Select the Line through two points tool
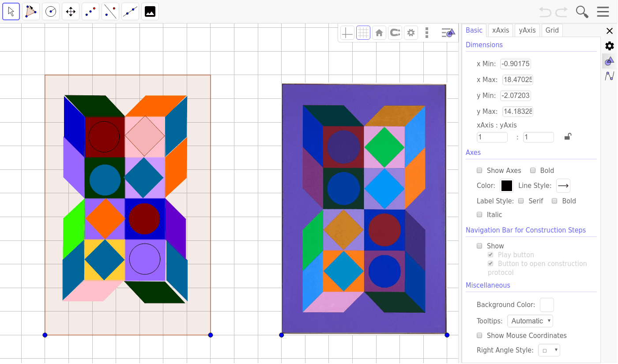This screenshot has width=618, height=364. (x=130, y=11)
